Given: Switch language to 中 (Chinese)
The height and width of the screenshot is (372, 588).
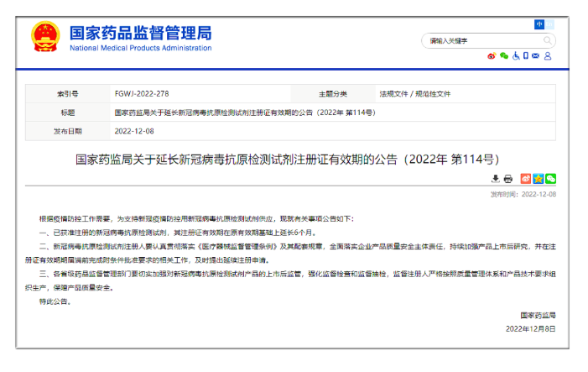Looking at the screenshot, I should pyautogui.click(x=539, y=24).
